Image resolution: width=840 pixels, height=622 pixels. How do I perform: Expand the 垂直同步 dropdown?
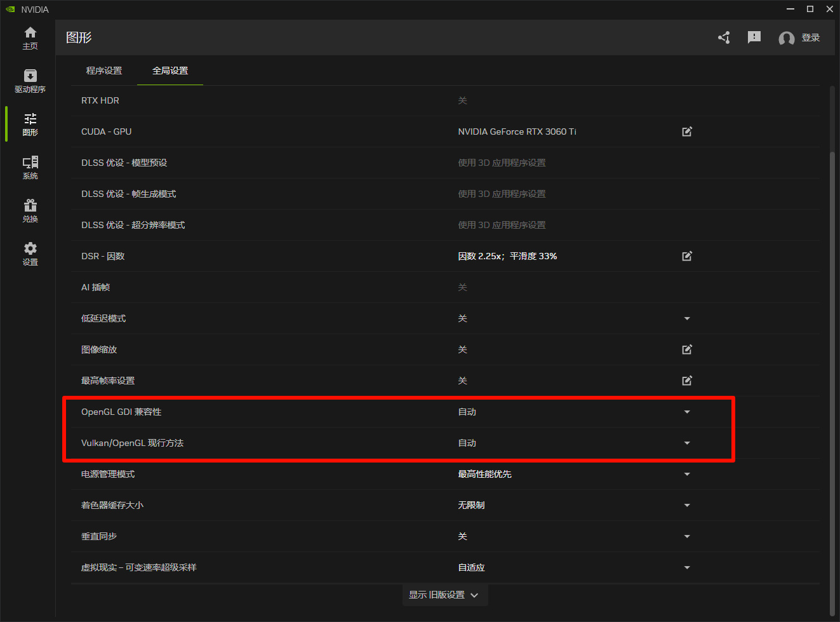point(687,536)
